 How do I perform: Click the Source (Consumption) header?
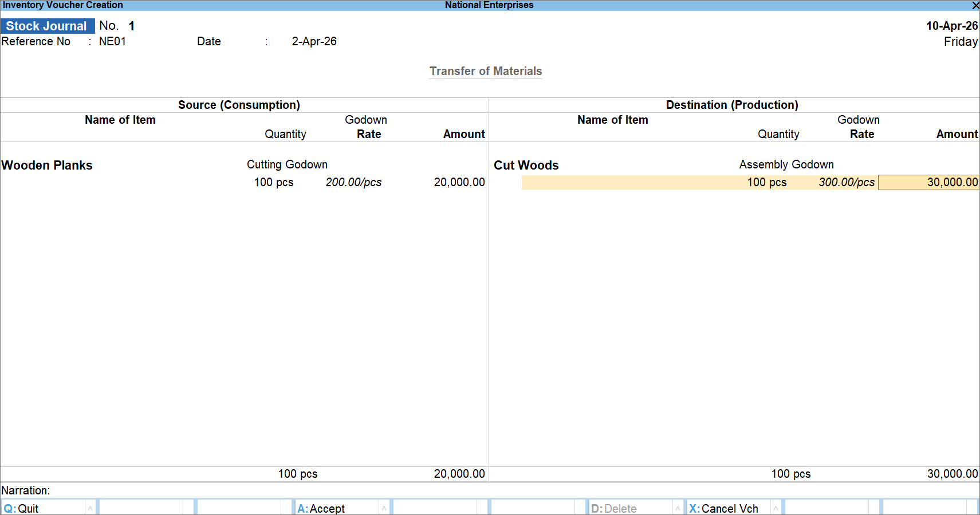tap(239, 105)
